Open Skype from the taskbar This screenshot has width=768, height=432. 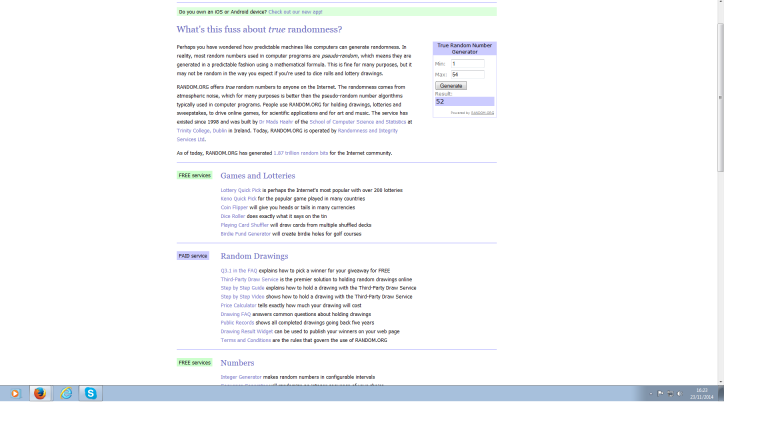coord(91,393)
